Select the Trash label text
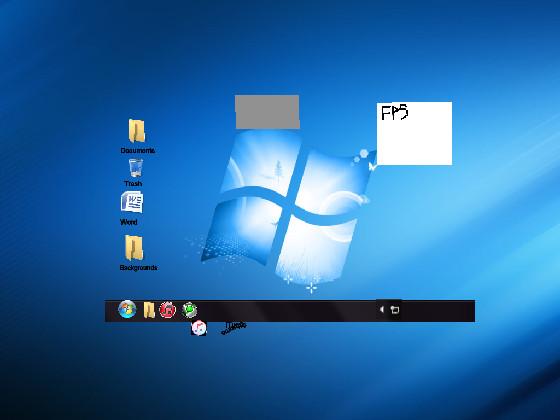Screen dimensions: 560x420 [x=133, y=184]
